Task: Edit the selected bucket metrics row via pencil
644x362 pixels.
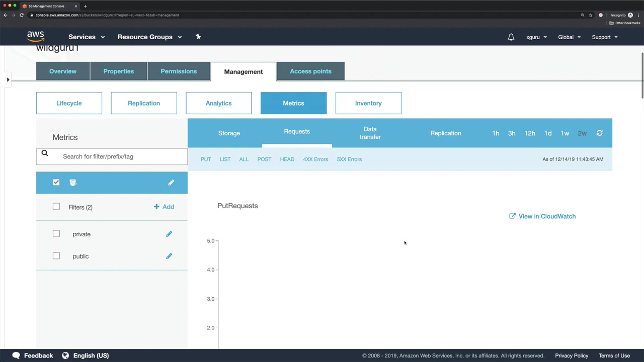Action: pyautogui.click(x=171, y=183)
